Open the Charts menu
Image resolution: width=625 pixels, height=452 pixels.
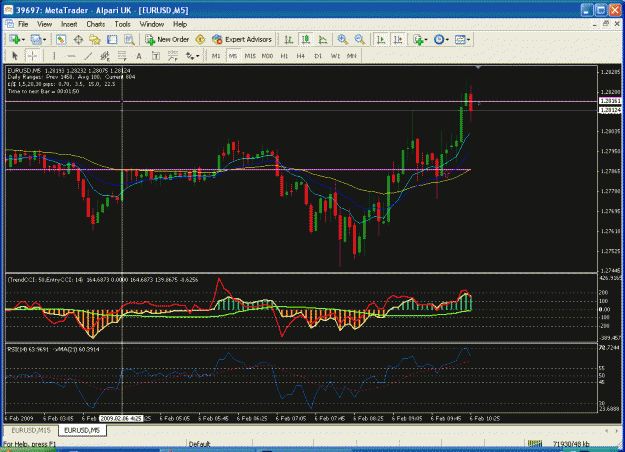(x=96, y=24)
